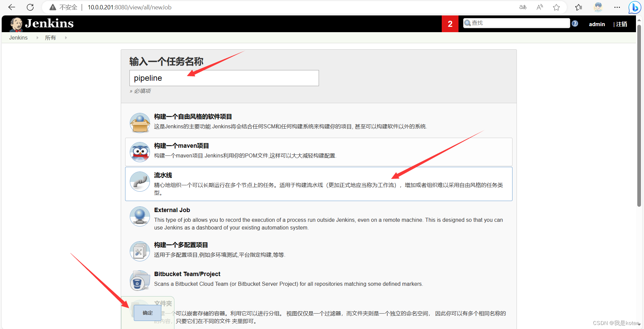
Task: Choose the 流水线 pipeline option title
Action: (x=163, y=175)
